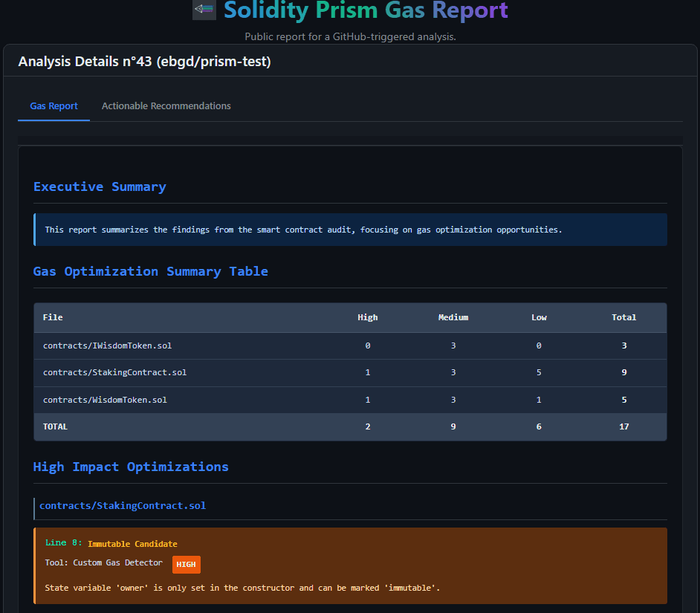Click the File column header
700x613 pixels.
pyautogui.click(x=52, y=317)
